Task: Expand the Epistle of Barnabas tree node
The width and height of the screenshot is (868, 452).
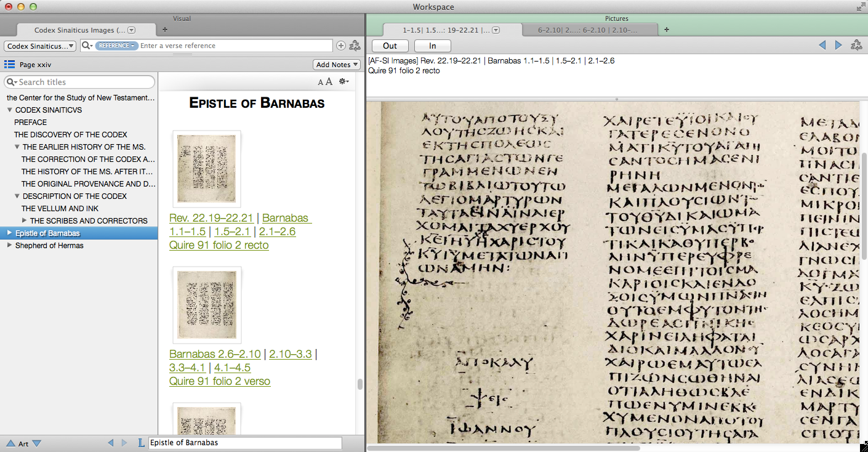Action: tap(10, 233)
